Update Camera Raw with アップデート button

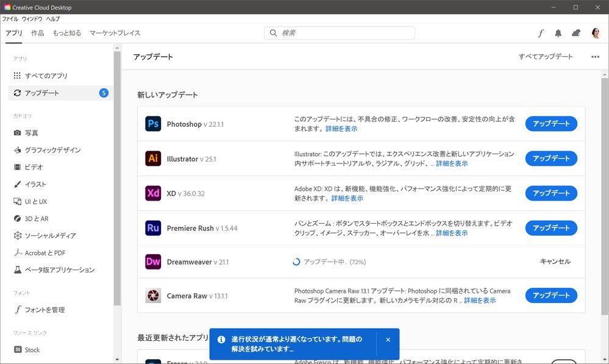551,295
